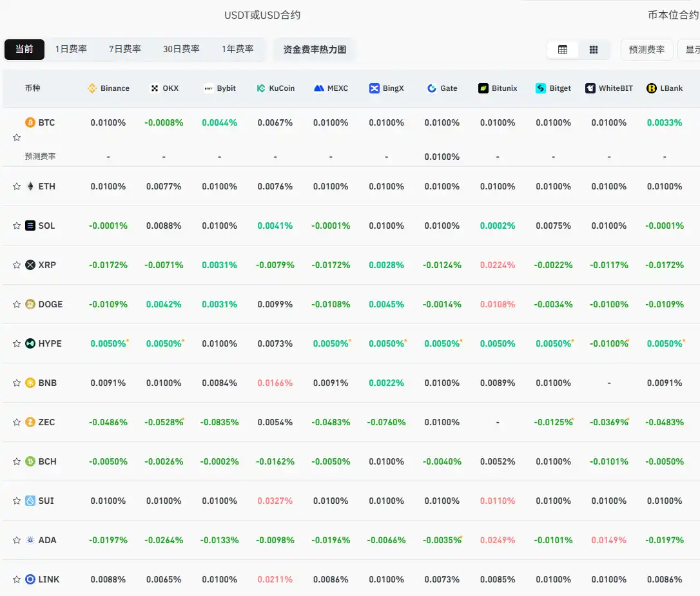
Task: Select the 1年费率 tab
Action: click(x=238, y=49)
